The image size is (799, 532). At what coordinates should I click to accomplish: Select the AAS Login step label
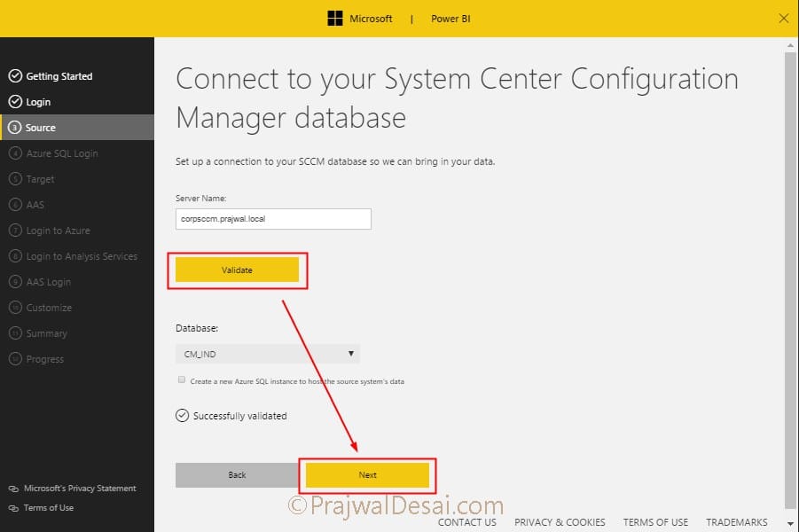point(49,282)
